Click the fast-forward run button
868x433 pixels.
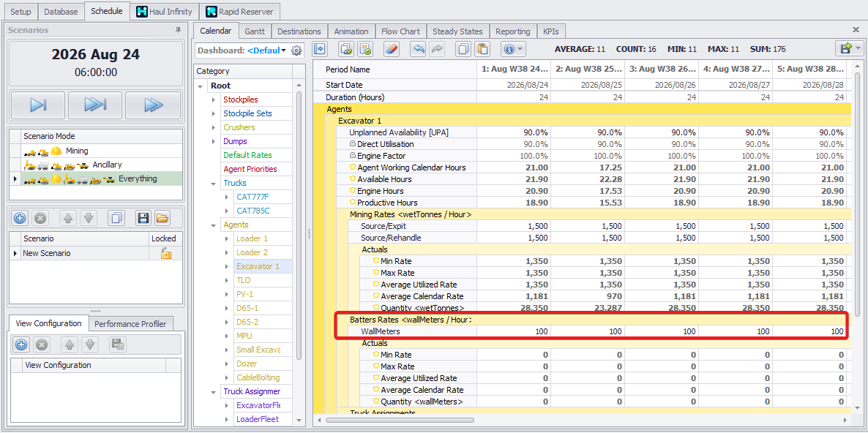153,105
